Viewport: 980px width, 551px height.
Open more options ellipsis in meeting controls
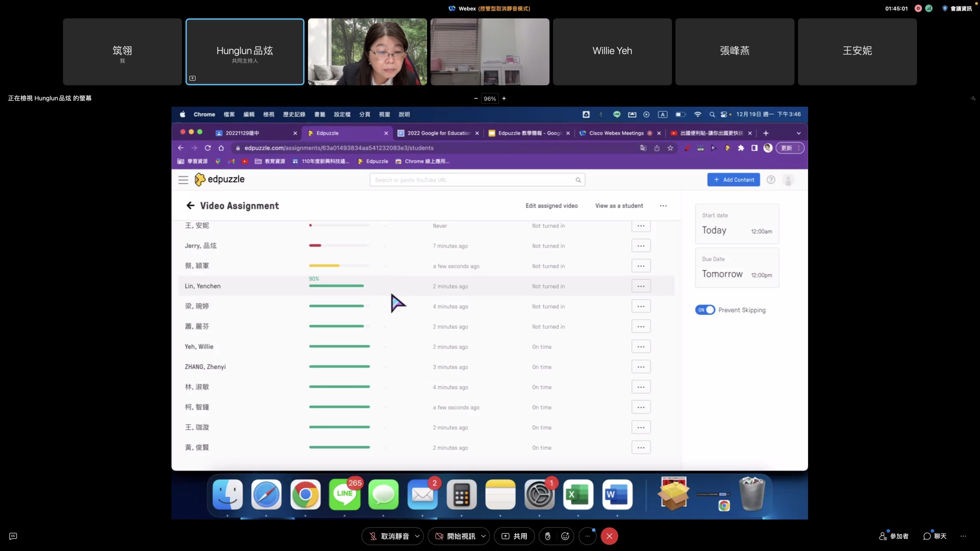[587, 536]
